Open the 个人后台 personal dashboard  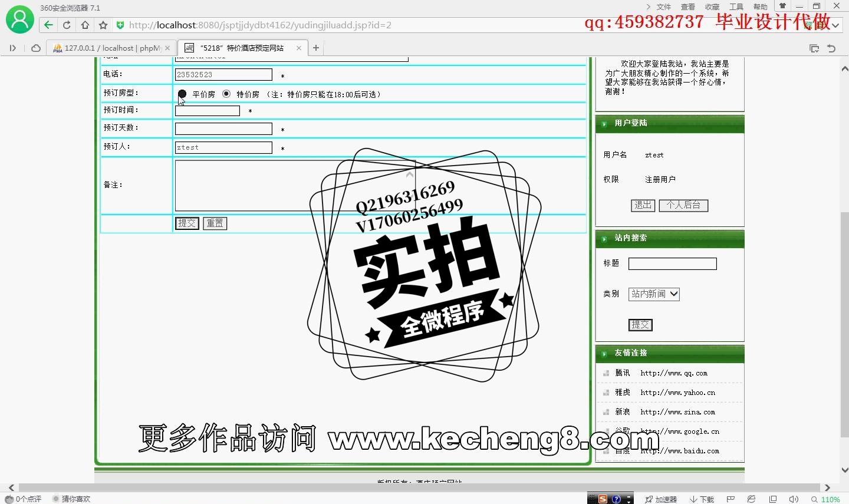tap(683, 205)
